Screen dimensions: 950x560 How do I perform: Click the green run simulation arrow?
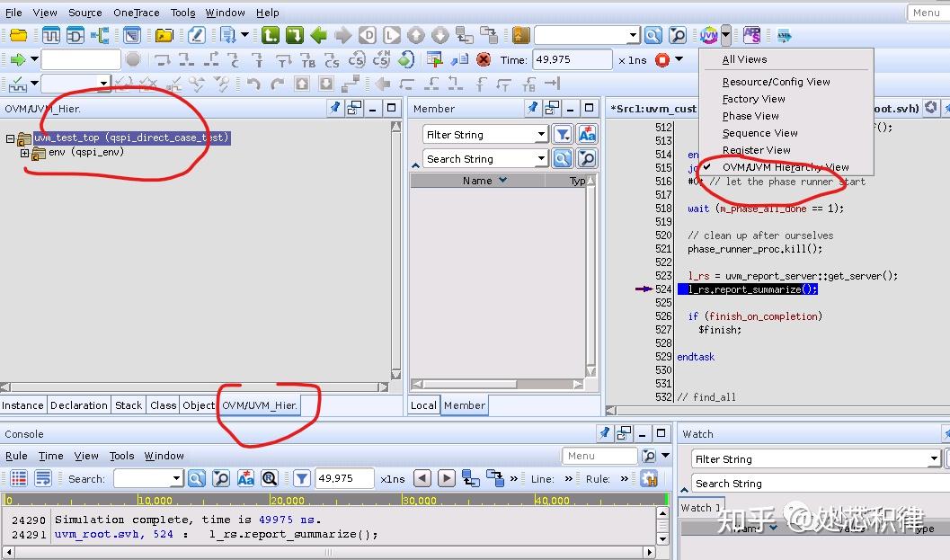pyautogui.click(x=18, y=60)
